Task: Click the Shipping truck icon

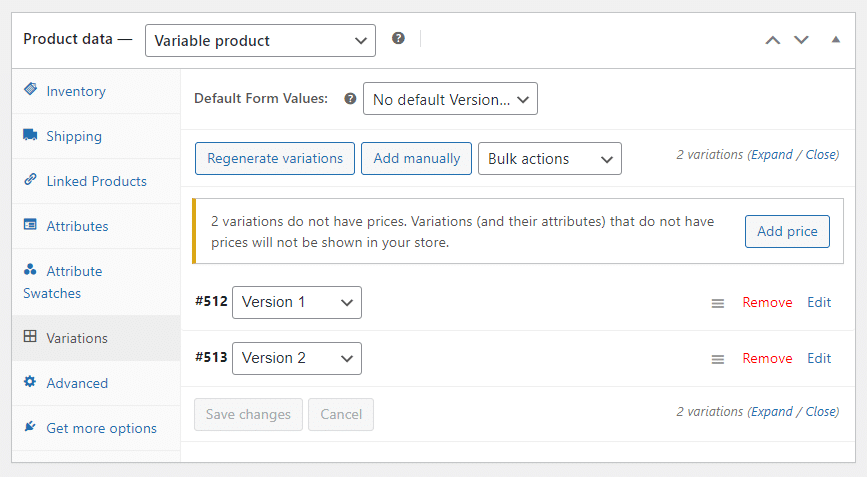Action: [30, 134]
